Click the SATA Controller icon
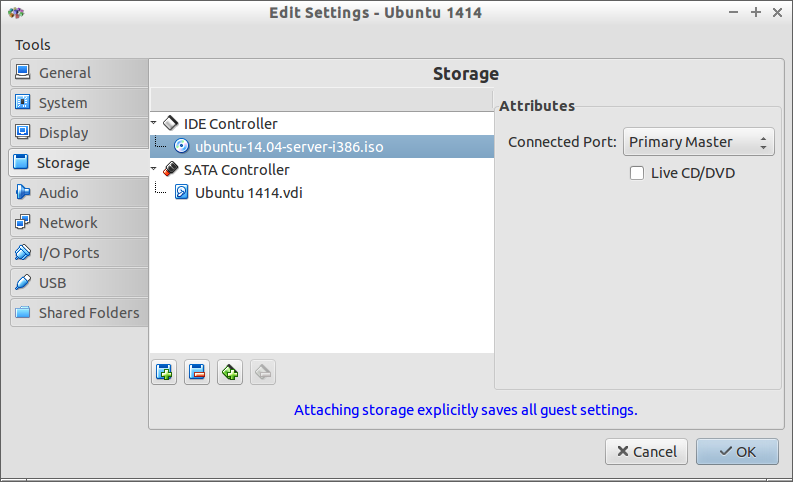Screen dimensions: 793x482 click(170, 169)
